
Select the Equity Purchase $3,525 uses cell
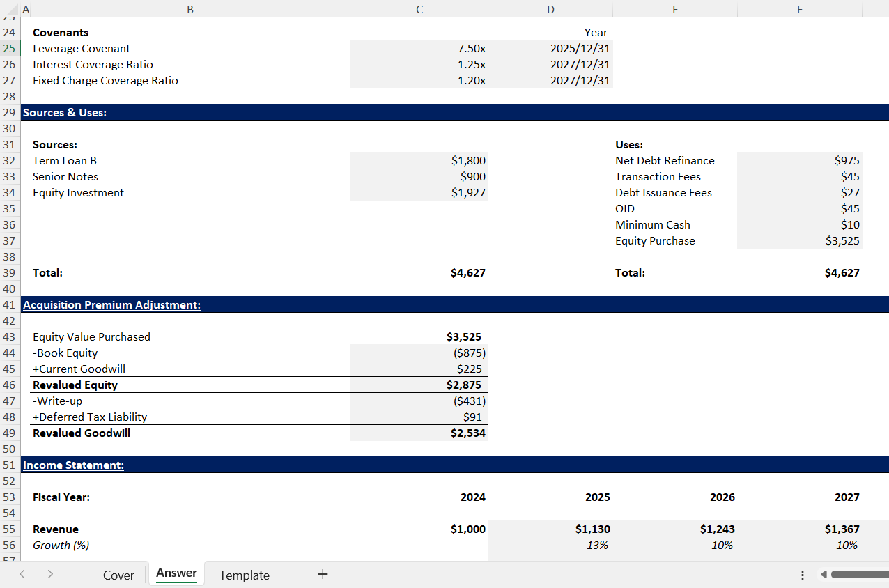799,241
